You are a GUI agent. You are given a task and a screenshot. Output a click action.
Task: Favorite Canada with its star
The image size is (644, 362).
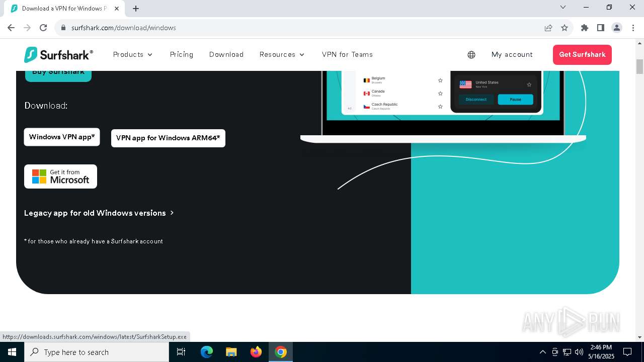(440, 94)
